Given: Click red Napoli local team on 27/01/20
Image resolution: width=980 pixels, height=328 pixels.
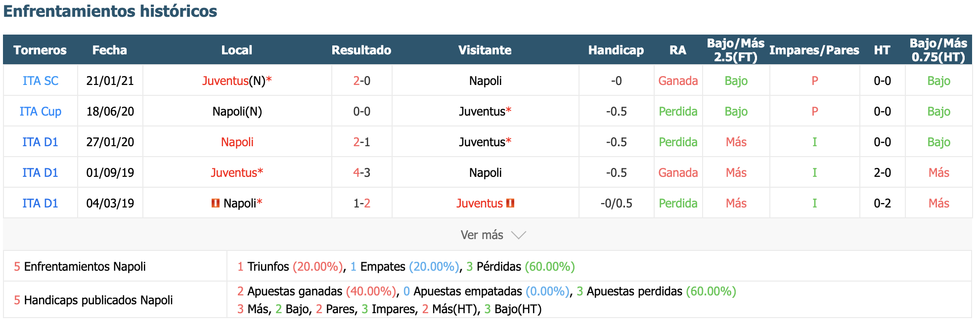Looking at the screenshot, I should coord(237,142).
